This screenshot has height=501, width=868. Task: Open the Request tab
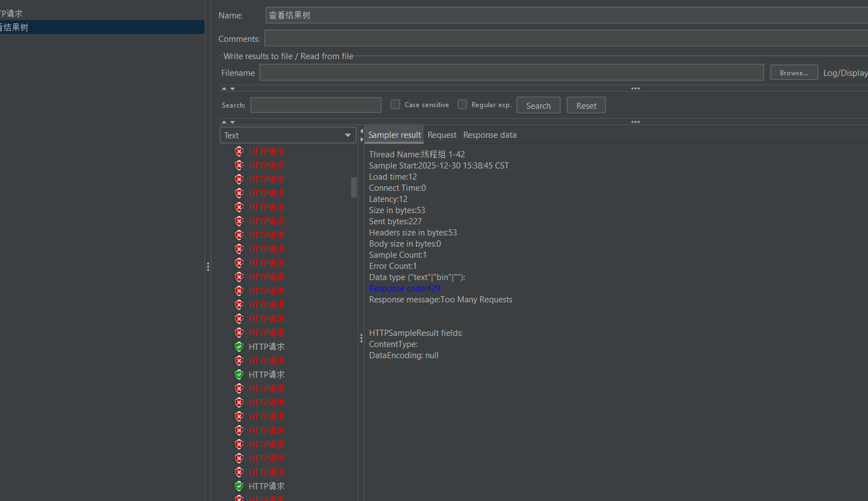click(442, 135)
